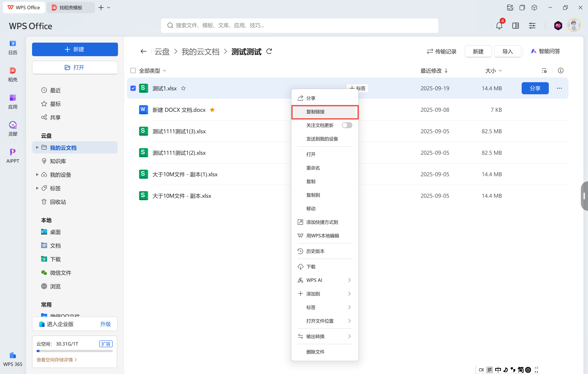Expand the 我的设备 tree node
The width and height of the screenshot is (588, 374).
click(x=37, y=175)
